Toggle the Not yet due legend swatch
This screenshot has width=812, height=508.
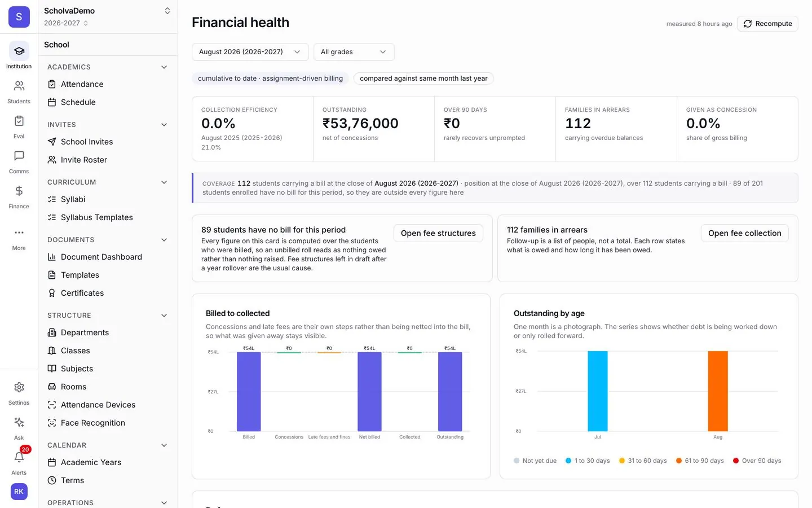point(517,461)
